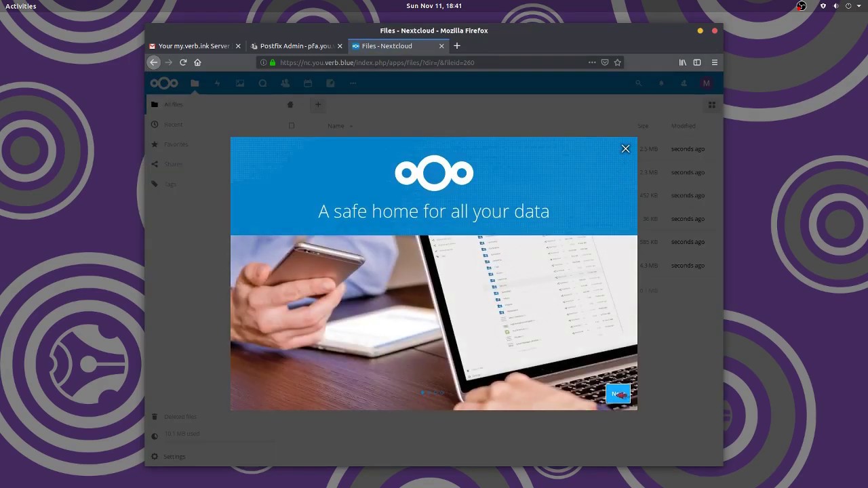
Task: Open the clock showing Sun Nov 11, 18:41
Action: coord(434,6)
